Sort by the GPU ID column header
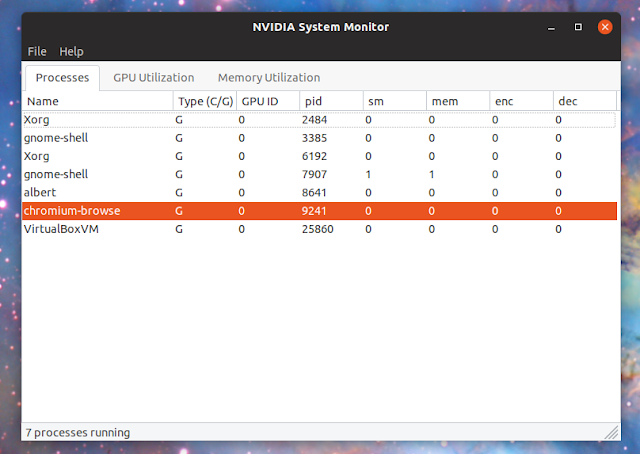 pos(268,101)
